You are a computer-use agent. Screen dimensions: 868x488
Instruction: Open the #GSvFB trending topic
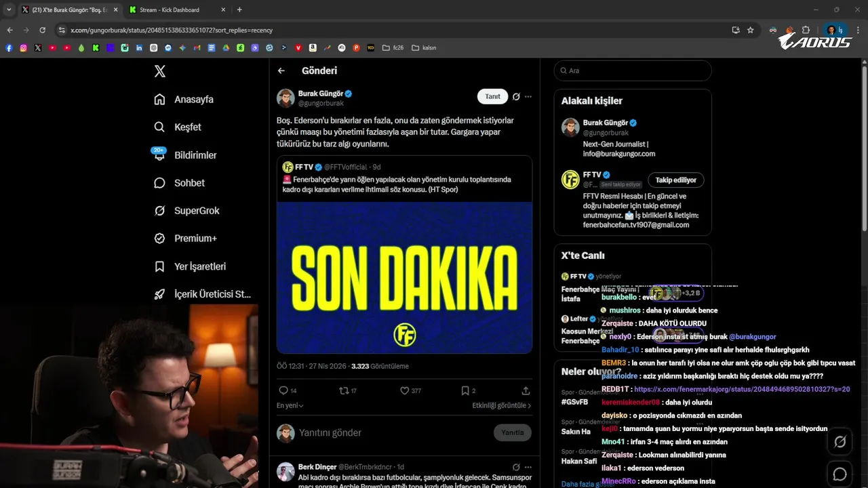[575, 401]
